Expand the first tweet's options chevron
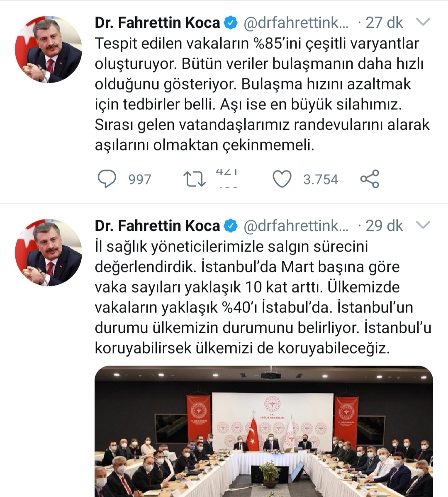448x497 pixels. click(x=423, y=22)
